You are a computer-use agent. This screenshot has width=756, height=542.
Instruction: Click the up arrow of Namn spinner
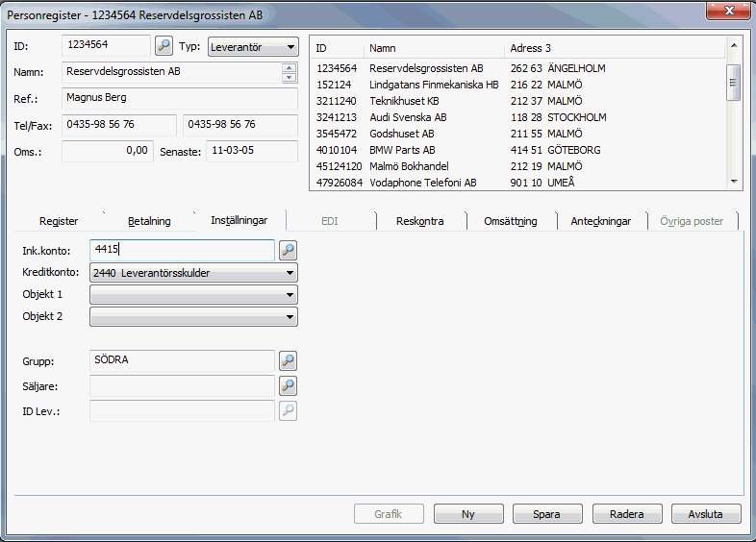(289, 67)
